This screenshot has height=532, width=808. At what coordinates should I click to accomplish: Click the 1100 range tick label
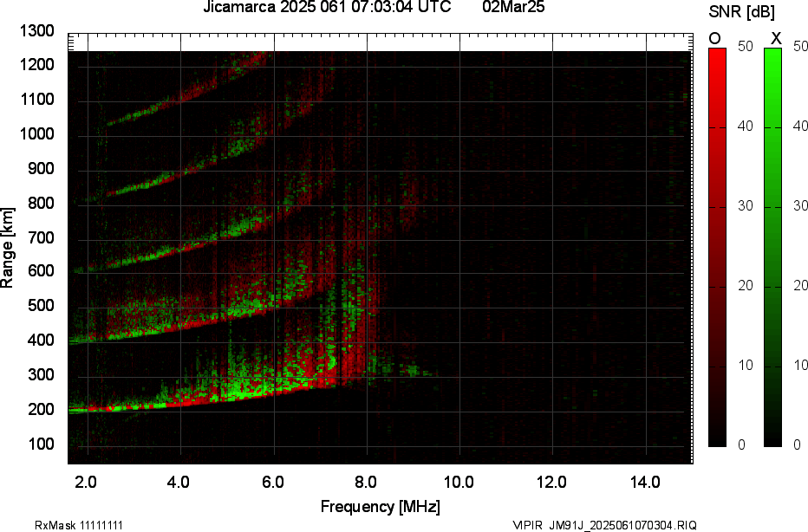pos(36,99)
